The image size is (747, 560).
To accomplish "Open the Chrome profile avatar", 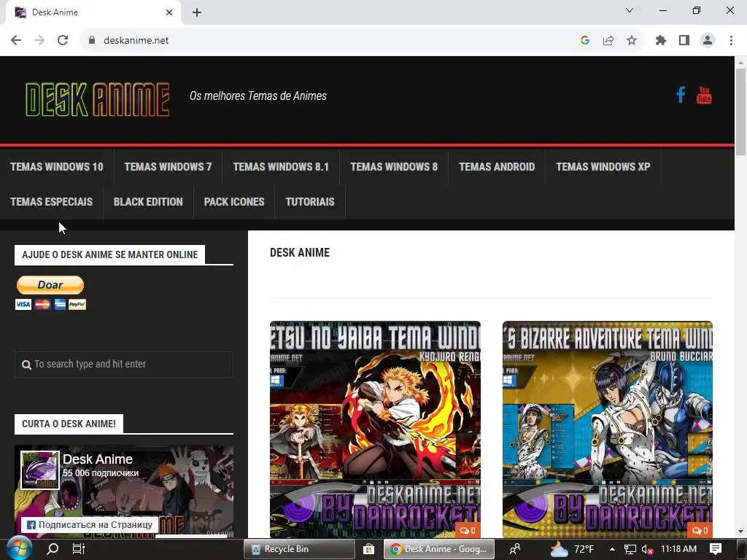I will pos(708,41).
